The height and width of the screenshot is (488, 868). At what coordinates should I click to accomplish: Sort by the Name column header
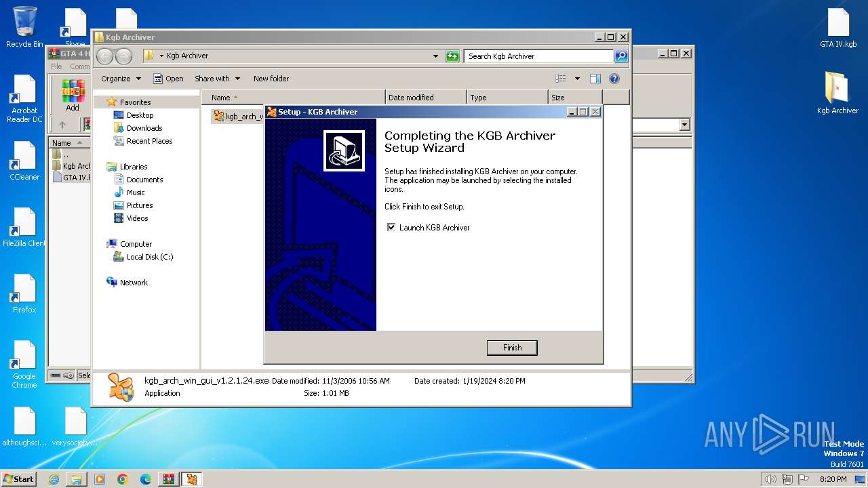click(x=293, y=98)
